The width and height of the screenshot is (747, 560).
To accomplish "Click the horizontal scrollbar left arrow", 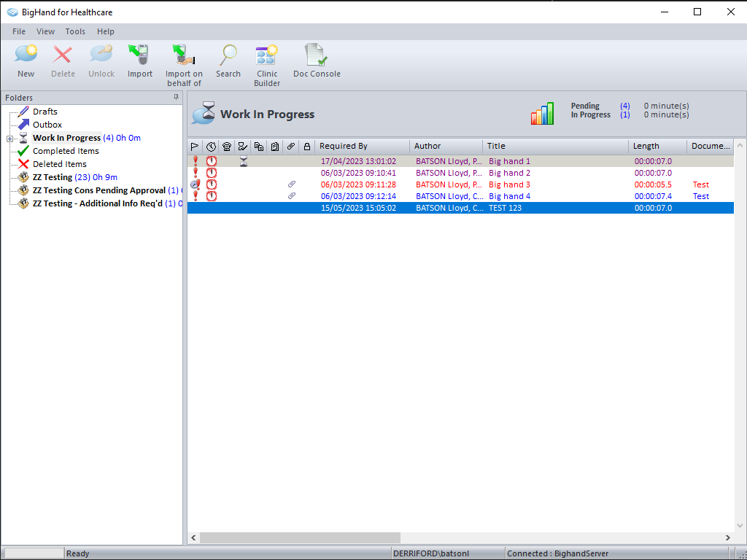I will click(x=193, y=537).
